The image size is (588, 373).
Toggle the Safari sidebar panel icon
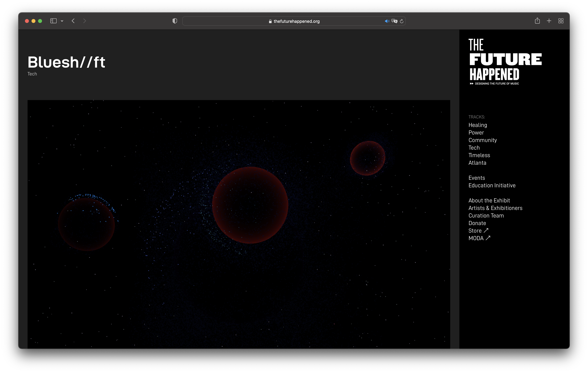[53, 21]
